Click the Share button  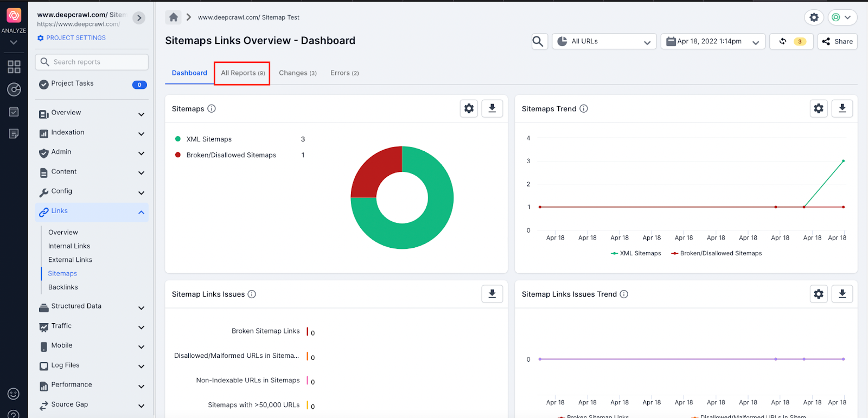coord(838,41)
